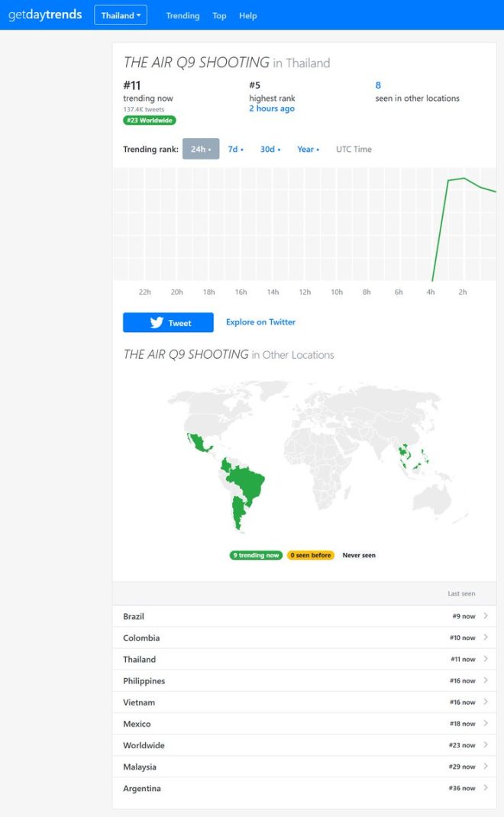Viewport: 504px width, 817px height.
Task: Open the Colombia location row
Action: pos(305,638)
